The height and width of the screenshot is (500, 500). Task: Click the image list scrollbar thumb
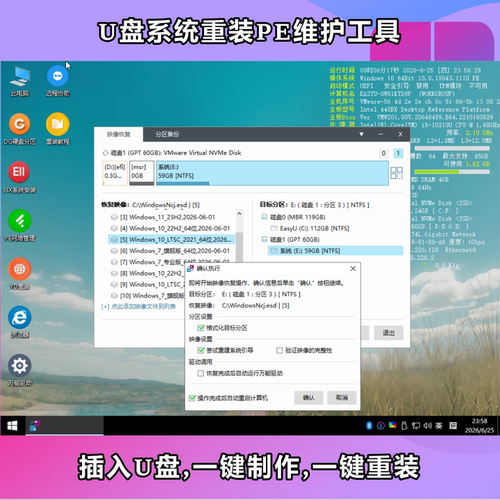[x=239, y=247]
